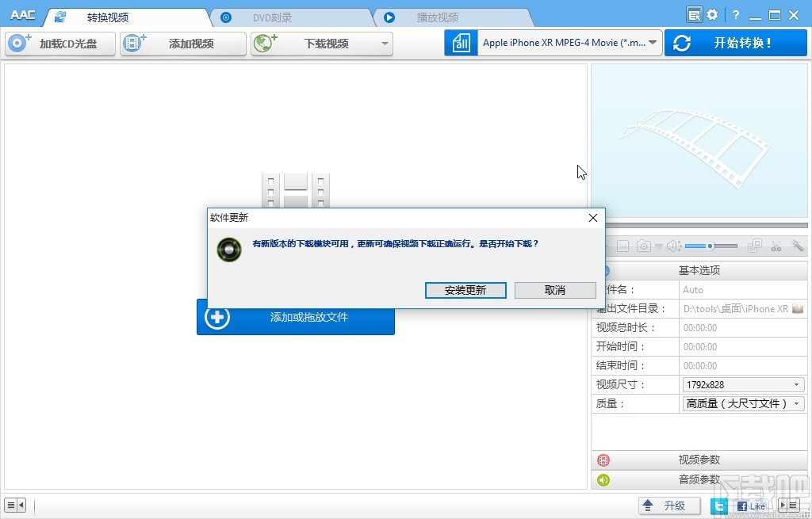Viewport: 812px width, 519px height.
Task: Adjust the volume slider
Action: coord(710,246)
